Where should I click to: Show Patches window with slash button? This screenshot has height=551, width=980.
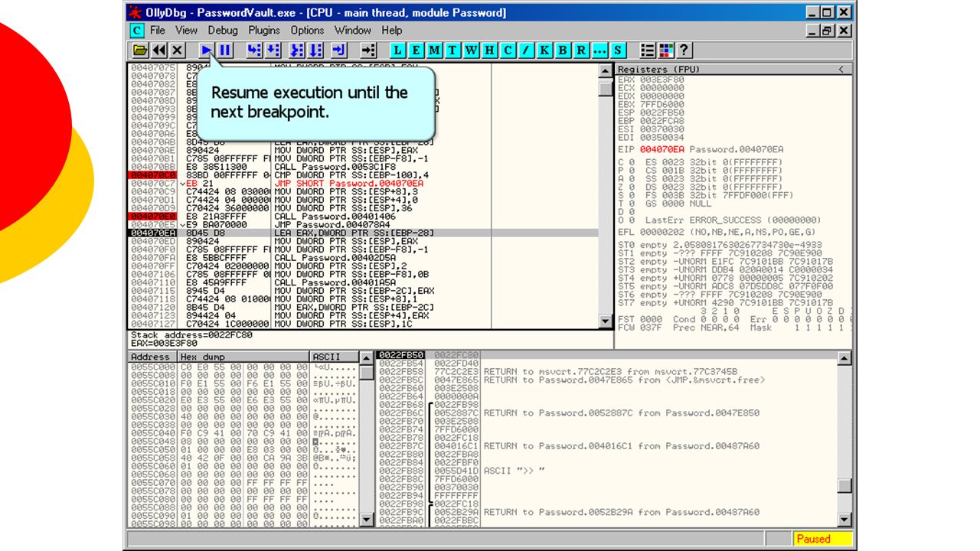[527, 50]
